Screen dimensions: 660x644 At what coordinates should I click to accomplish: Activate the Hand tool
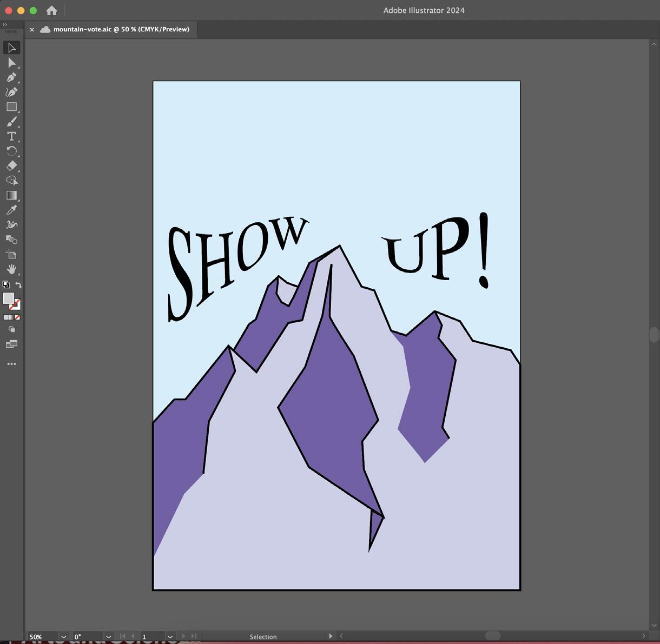11,269
